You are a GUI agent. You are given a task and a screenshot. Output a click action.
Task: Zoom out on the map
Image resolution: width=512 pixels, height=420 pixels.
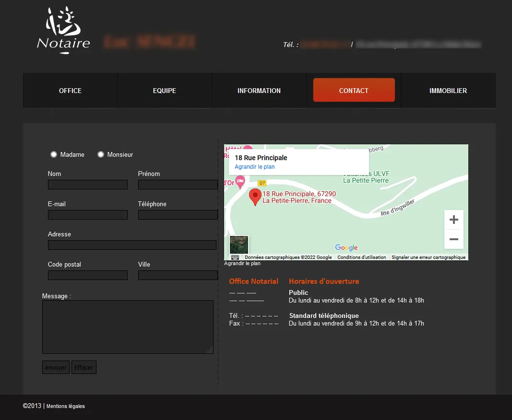pyautogui.click(x=453, y=239)
